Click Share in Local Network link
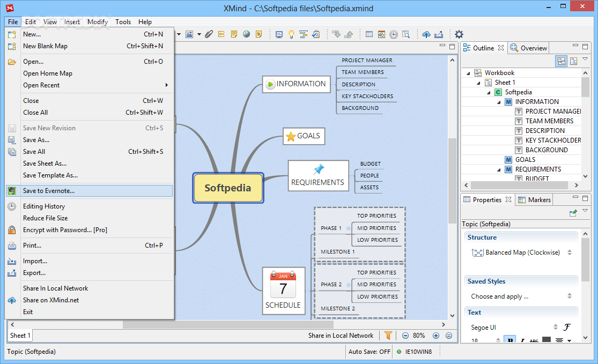The image size is (598, 364). point(341,336)
